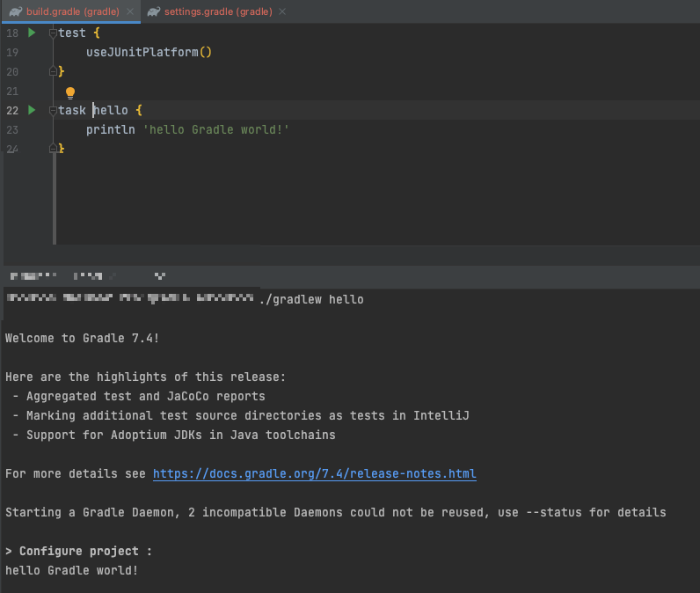Switch to the build.gradle (gradle) tab
This screenshot has width=700, height=593.
pyautogui.click(x=73, y=11)
